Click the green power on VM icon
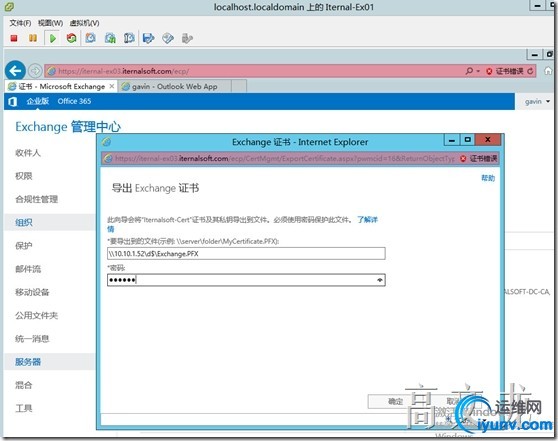The image size is (558, 441). pyautogui.click(x=53, y=38)
